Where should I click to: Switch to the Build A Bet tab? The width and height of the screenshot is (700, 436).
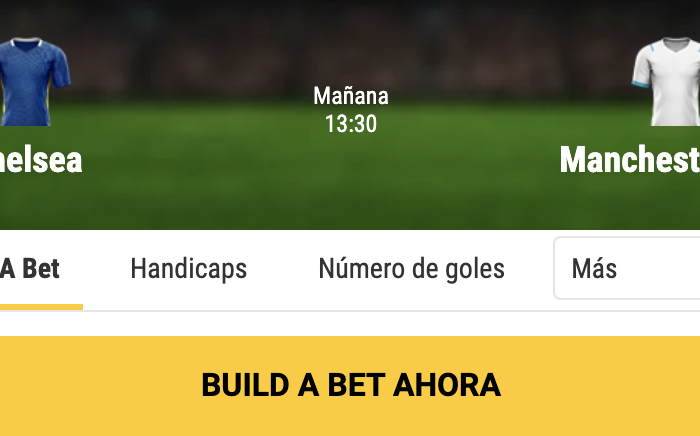click(29, 269)
